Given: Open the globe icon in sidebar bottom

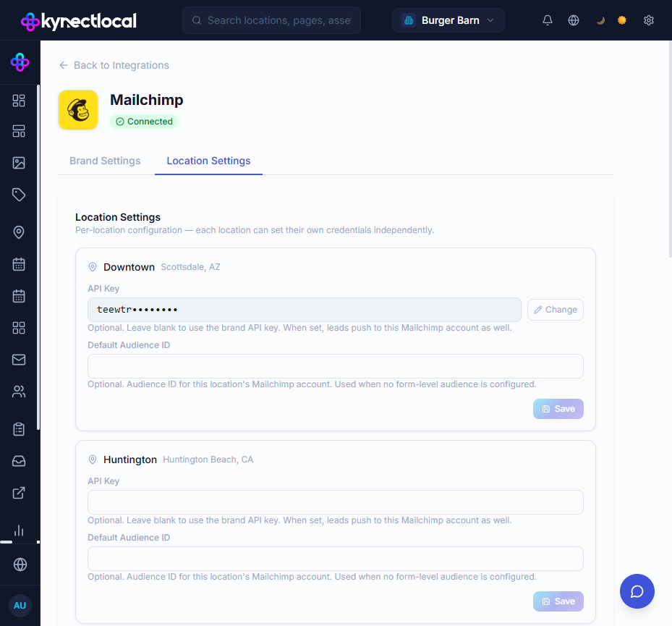Looking at the screenshot, I should [20, 564].
